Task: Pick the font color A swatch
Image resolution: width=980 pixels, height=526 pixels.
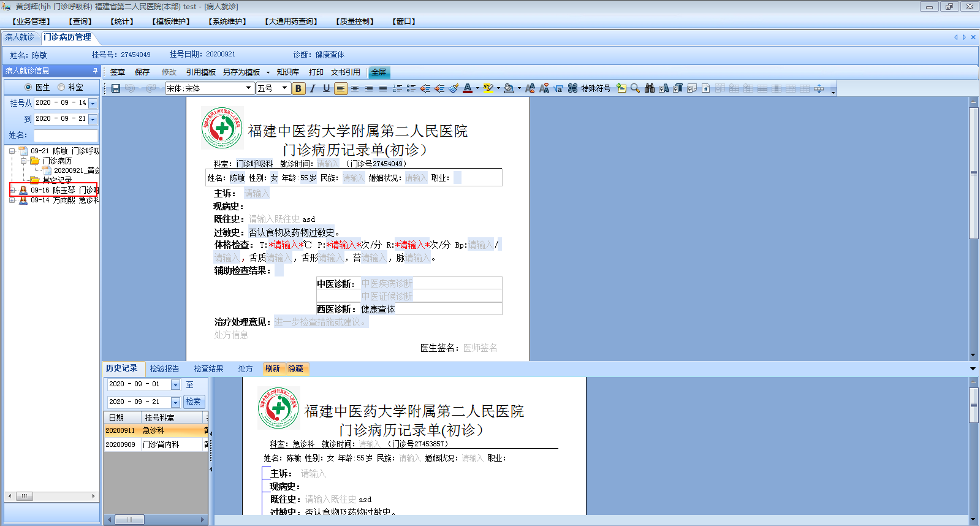Action: coord(468,88)
